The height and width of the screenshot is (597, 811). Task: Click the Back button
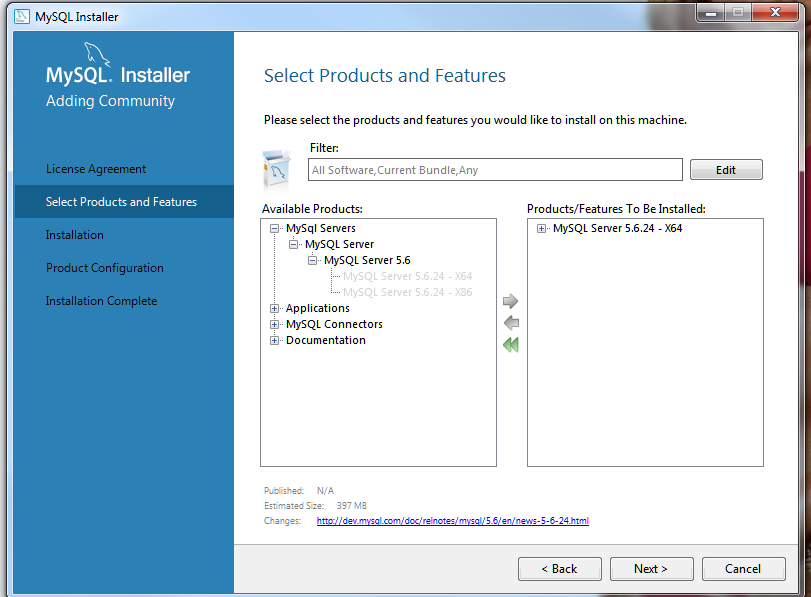560,569
